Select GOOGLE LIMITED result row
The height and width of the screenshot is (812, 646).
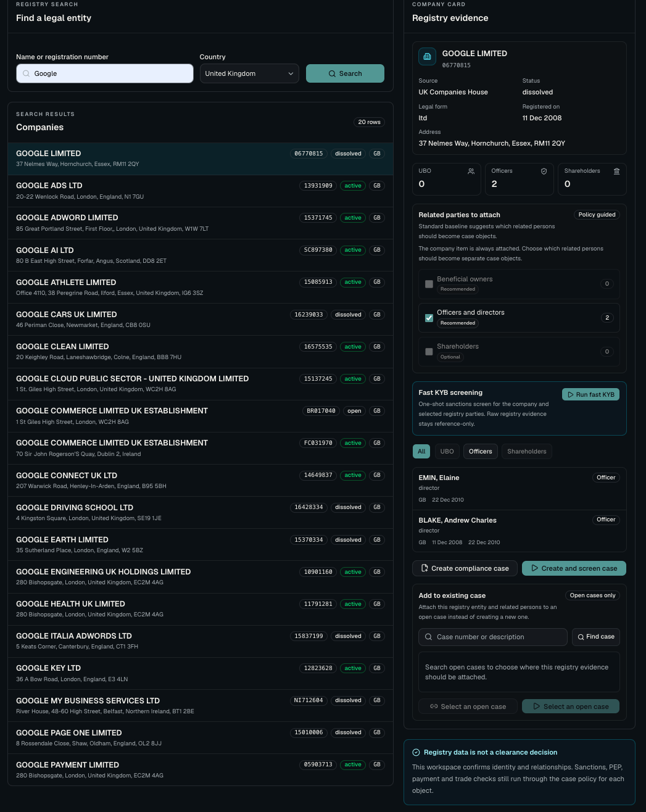[201, 159]
